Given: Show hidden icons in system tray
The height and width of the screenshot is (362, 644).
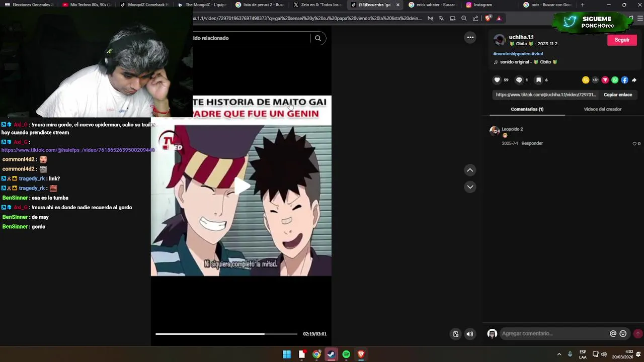Looking at the screenshot, I should click(x=559, y=354).
